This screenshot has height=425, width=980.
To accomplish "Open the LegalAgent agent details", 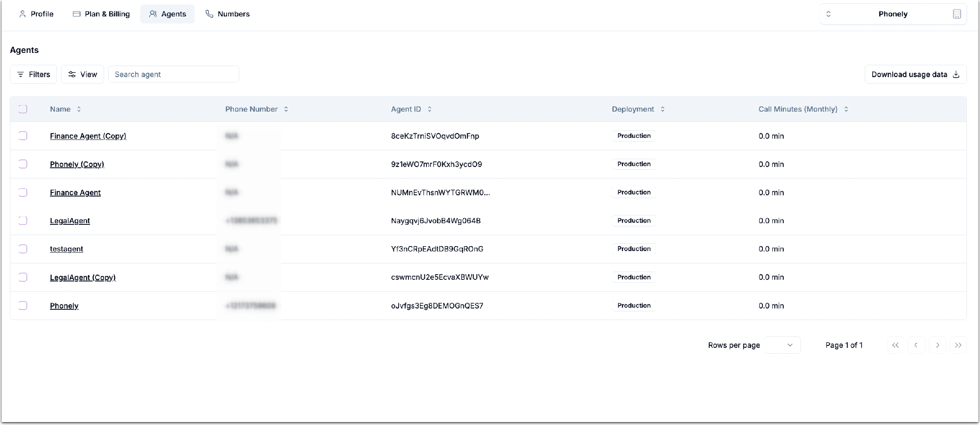I will coord(70,220).
